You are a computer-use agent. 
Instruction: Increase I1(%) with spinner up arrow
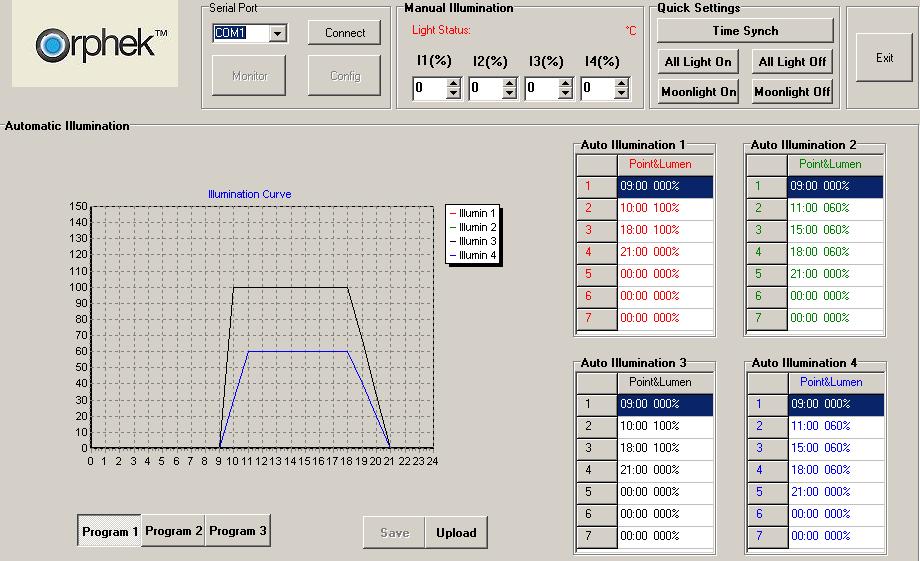(454, 83)
